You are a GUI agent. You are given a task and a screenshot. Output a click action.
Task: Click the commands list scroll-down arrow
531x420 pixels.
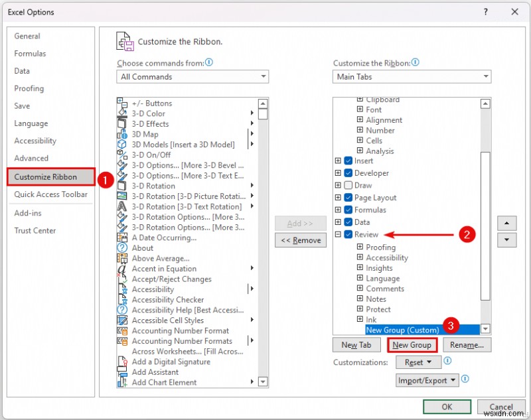(263, 382)
